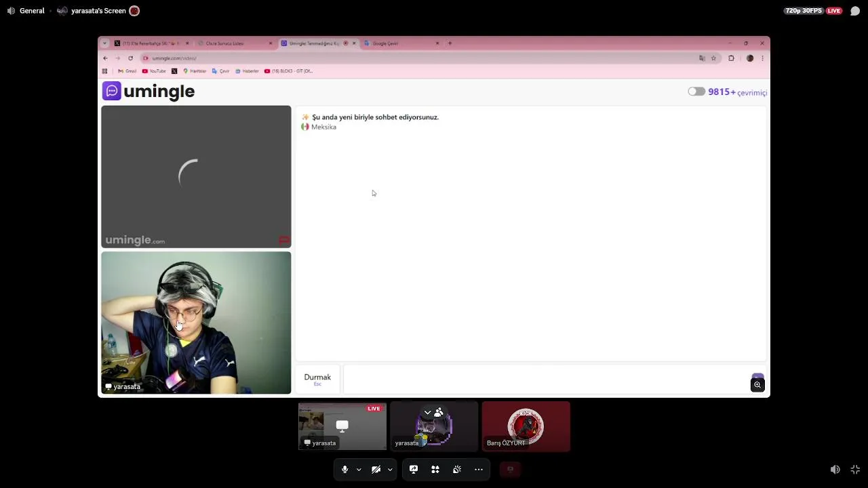The height and width of the screenshot is (488, 868).
Task: Click the red flag report icon on video
Action: click(x=284, y=240)
